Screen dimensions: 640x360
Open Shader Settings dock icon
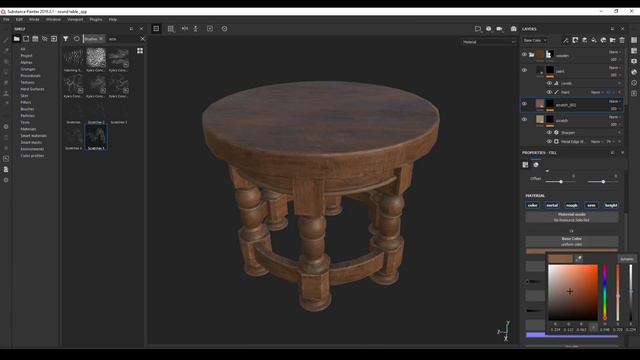(634, 72)
